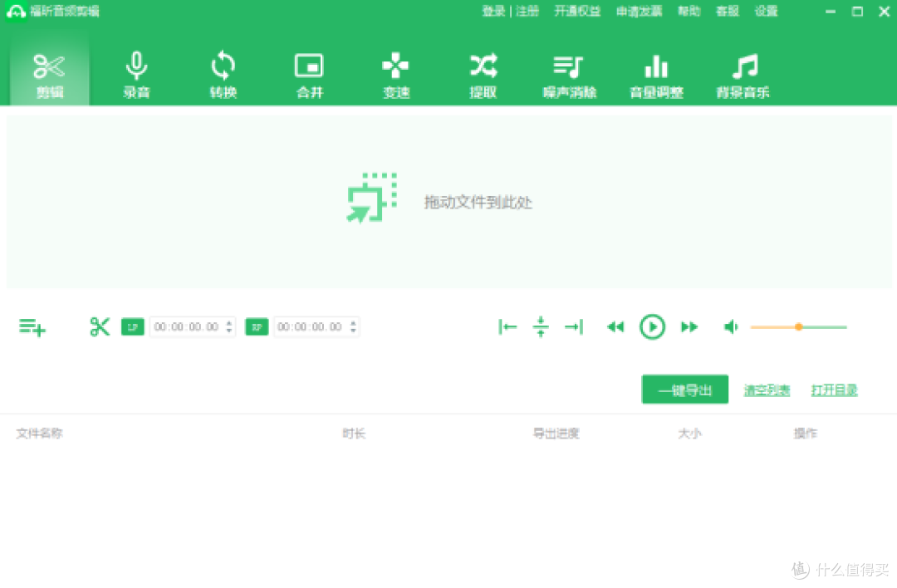The height and width of the screenshot is (588, 897).
Task: Open the 变速 speed change tool
Action: coord(396,75)
